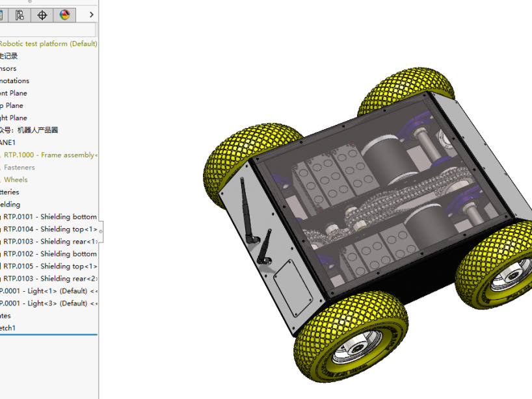
Task: Open the ConfigurationManager tab icon
Action: (20, 14)
